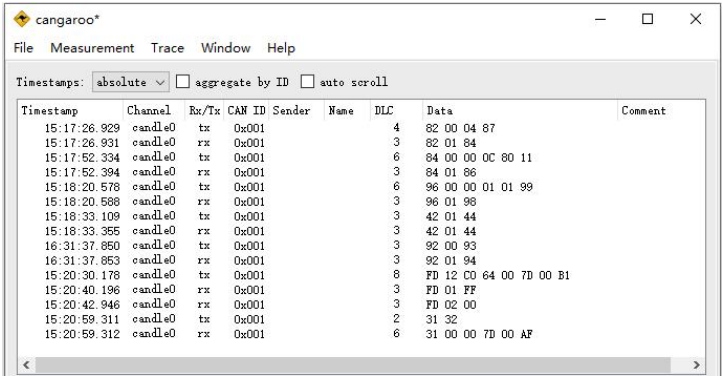Click DLC value 2 in 15:20:59.311 row
The image size is (723, 379).
pos(396,319)
